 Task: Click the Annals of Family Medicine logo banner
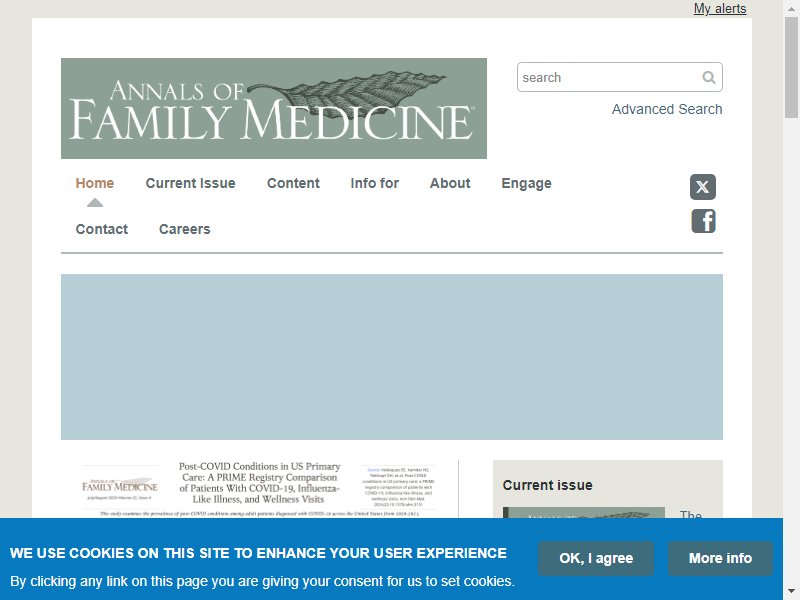point(274,108)
